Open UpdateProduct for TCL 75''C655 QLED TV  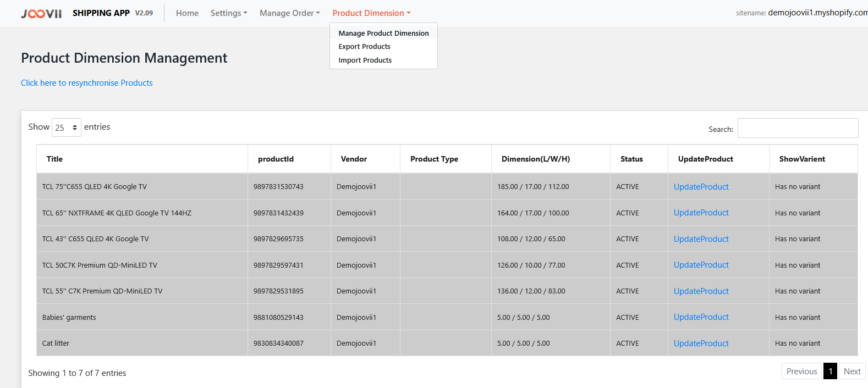pyautogui.click(x=701, y=187)
